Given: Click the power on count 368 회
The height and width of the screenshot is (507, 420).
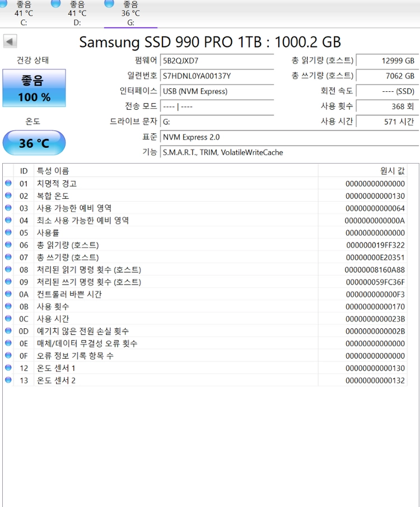Looking at the screenshot, I should click(x=388, y=106).
